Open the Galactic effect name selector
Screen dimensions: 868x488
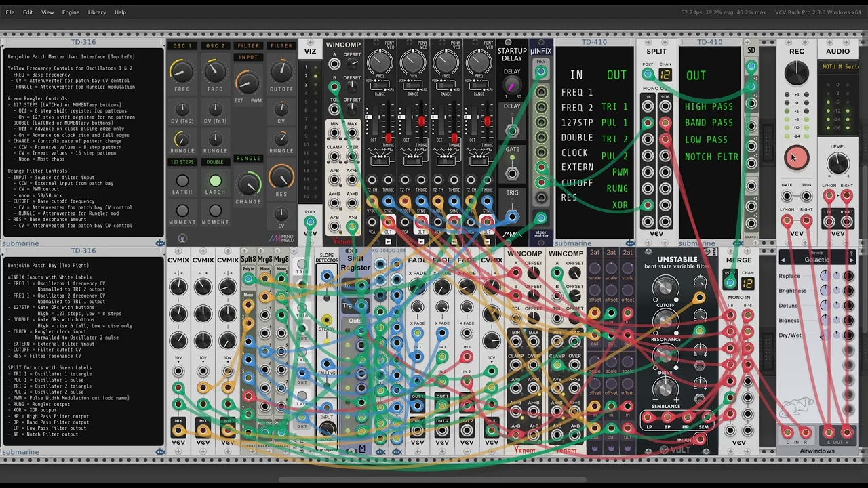pos(816,260)
